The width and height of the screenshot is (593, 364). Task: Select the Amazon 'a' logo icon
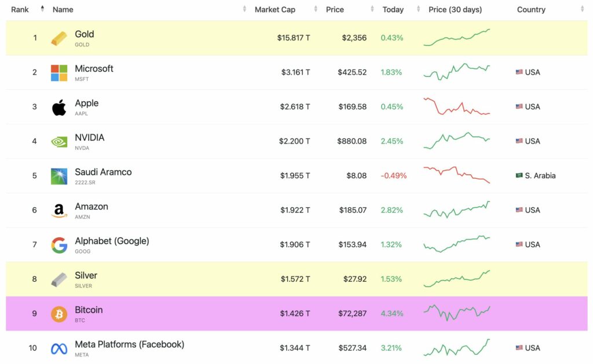pos(60,209)
